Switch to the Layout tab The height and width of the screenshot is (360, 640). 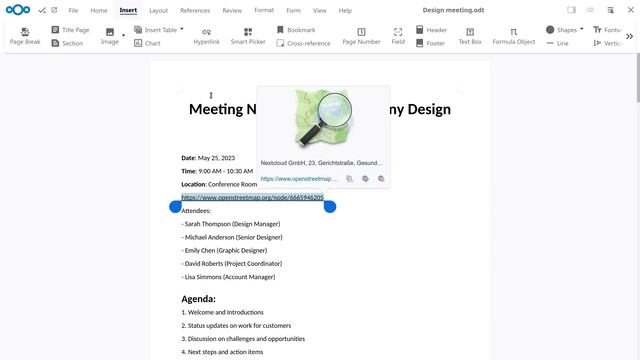(x=158, y=10)
